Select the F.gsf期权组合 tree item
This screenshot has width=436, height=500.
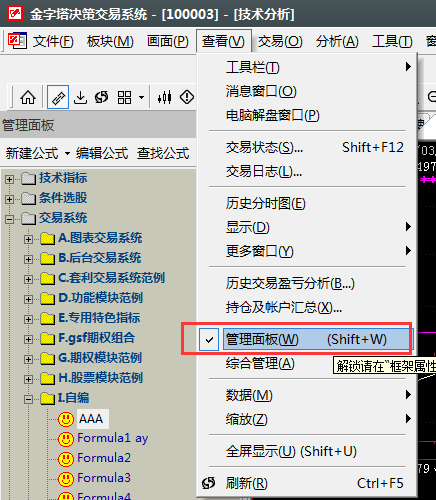tap(97, 338)
